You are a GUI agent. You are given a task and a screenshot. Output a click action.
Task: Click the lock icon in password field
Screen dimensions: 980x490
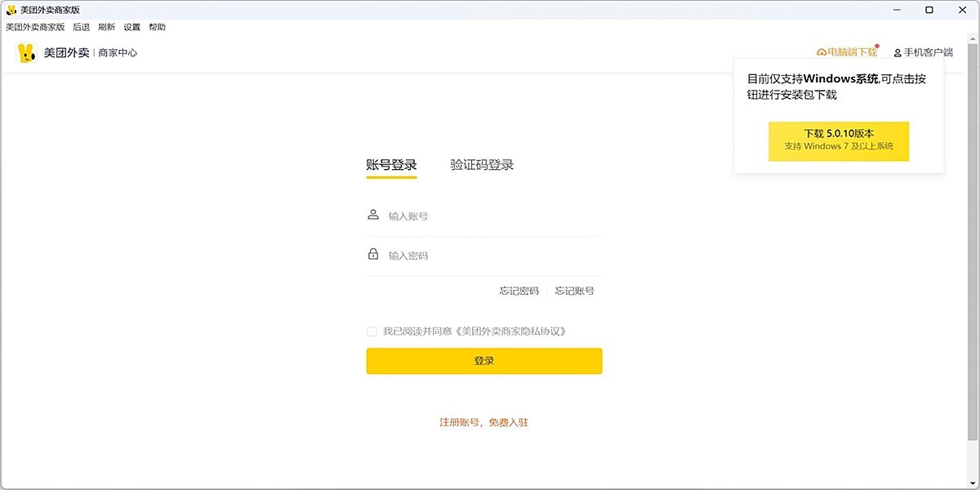(373, 254)
